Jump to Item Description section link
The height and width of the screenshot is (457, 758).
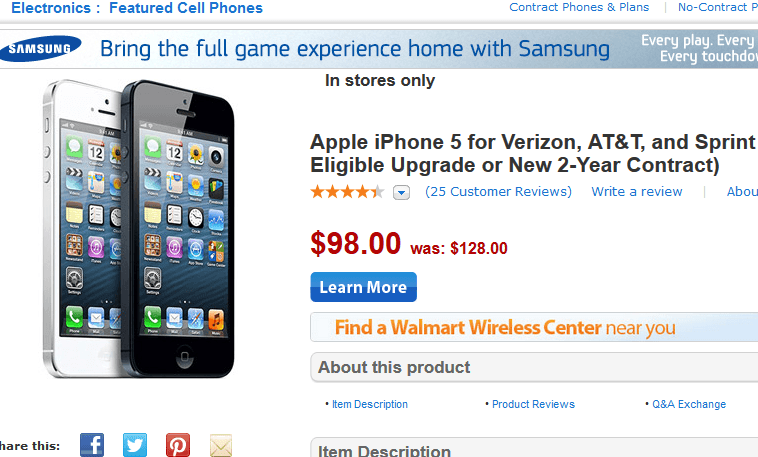point(370,404)
